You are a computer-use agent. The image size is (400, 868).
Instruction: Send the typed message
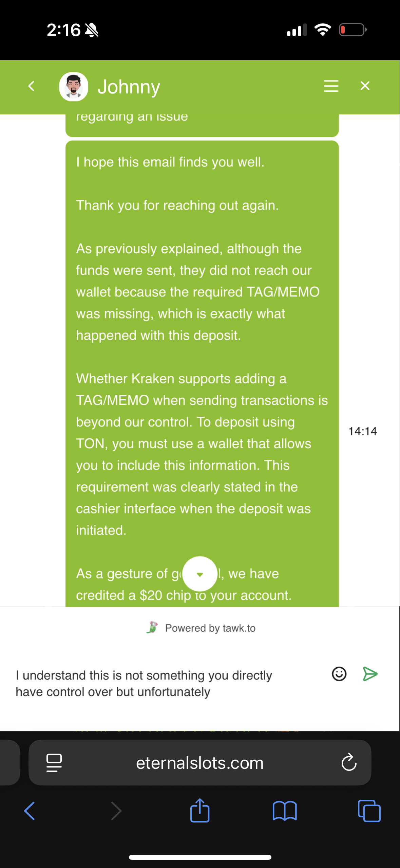370,674
